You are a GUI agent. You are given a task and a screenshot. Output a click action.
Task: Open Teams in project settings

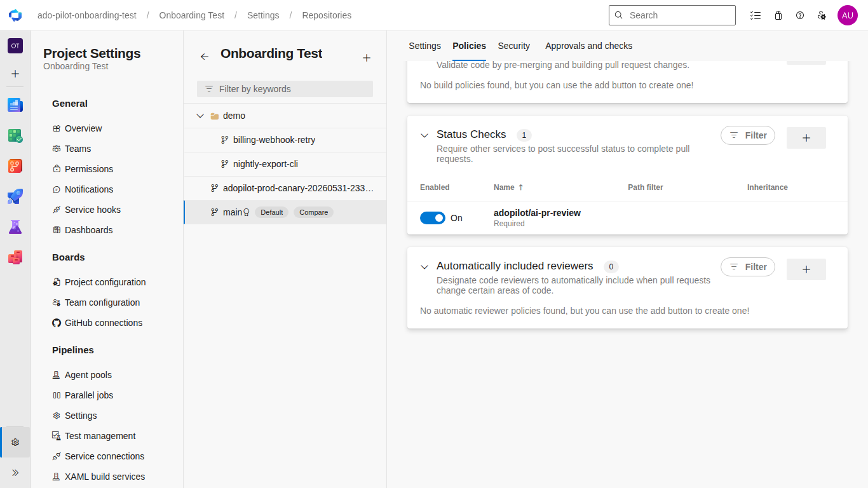(x=78, y=149)
